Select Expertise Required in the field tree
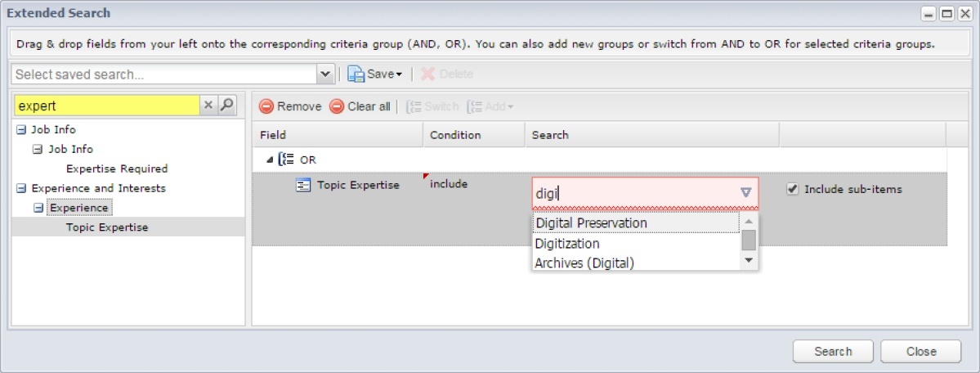 point(117,169)
